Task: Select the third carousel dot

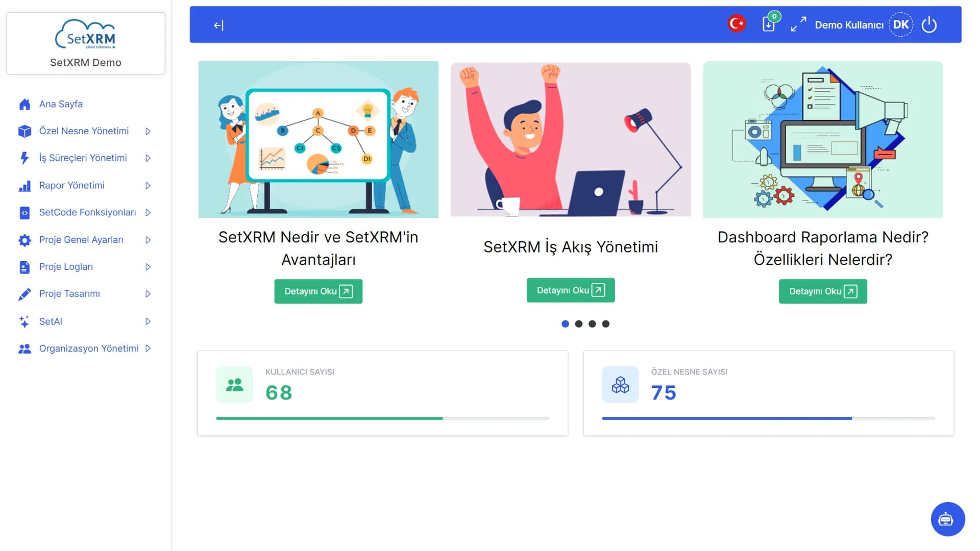Action: 592,324
